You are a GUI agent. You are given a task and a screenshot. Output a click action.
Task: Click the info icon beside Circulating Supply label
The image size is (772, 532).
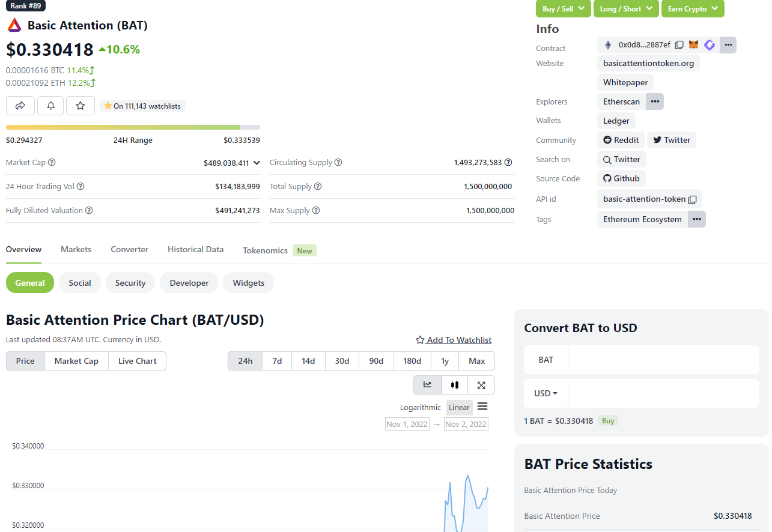[338, 163]
